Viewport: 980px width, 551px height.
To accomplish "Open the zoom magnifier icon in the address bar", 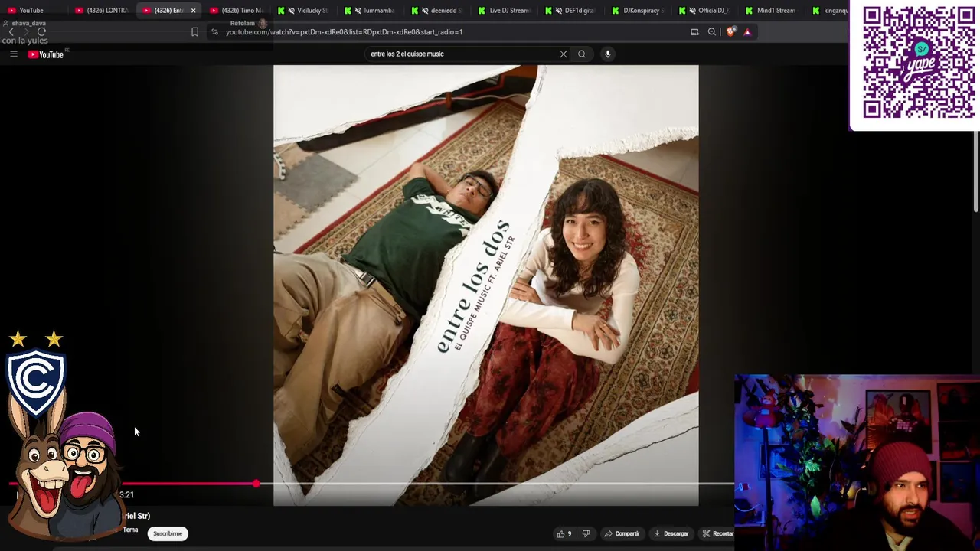I will point(712,32).
